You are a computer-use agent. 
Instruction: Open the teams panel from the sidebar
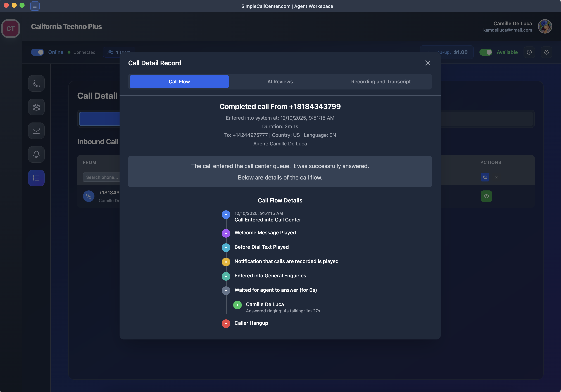pos(36,107)
